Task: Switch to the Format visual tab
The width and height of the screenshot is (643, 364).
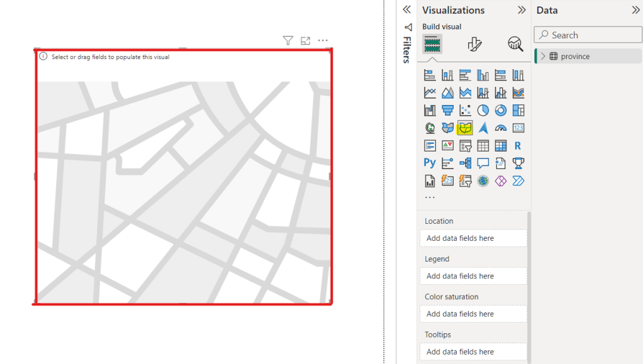Action: [474, 44]
